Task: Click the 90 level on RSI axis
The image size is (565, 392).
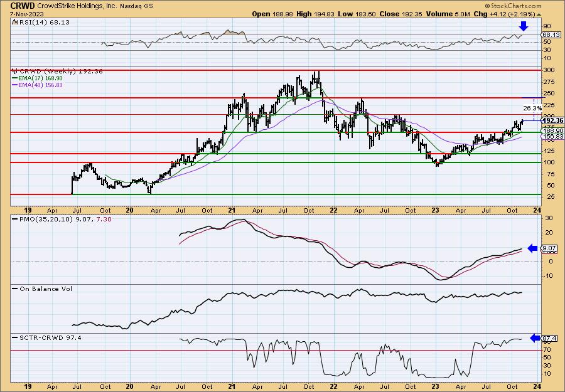Action: coord(547,26)
